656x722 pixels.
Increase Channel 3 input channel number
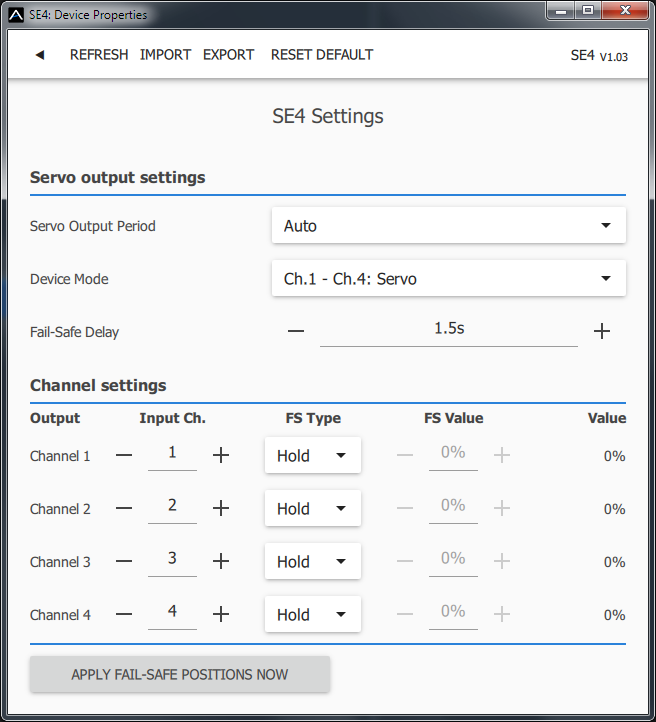click(221, 561)
